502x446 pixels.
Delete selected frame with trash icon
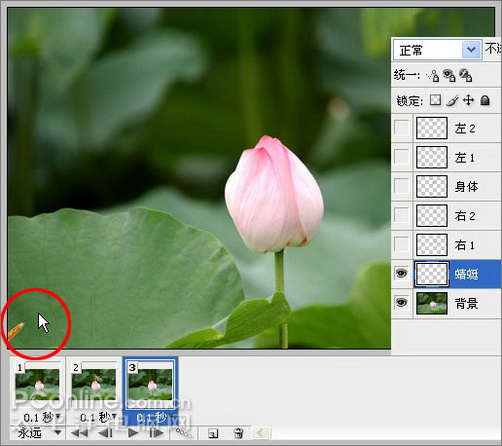pos(238,433)
